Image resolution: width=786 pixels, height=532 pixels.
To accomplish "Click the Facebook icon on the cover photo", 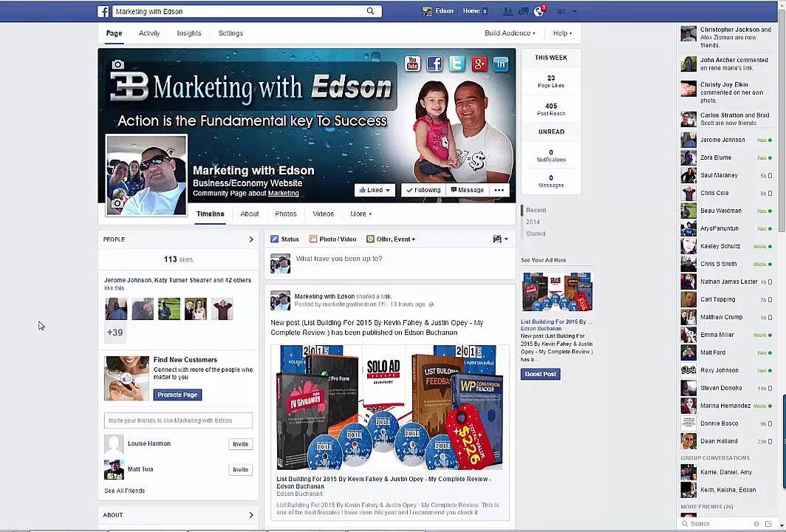I will [x=434, y=64].
